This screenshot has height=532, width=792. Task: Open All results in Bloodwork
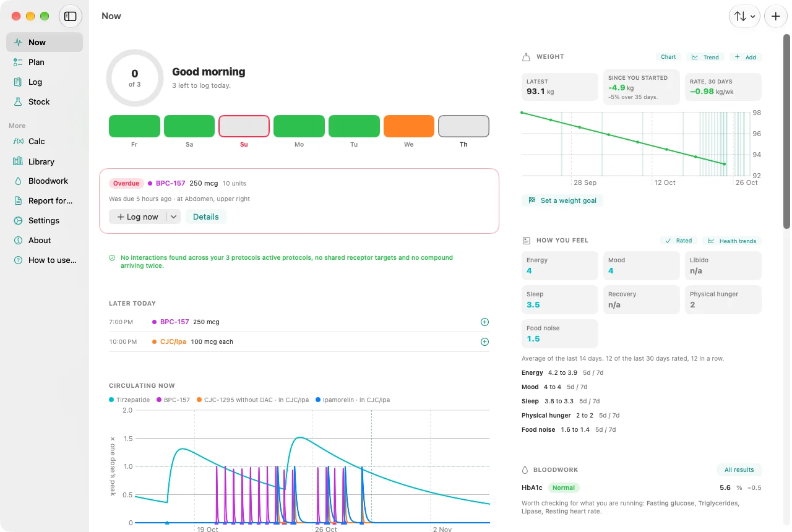click(x=739, y=470)
